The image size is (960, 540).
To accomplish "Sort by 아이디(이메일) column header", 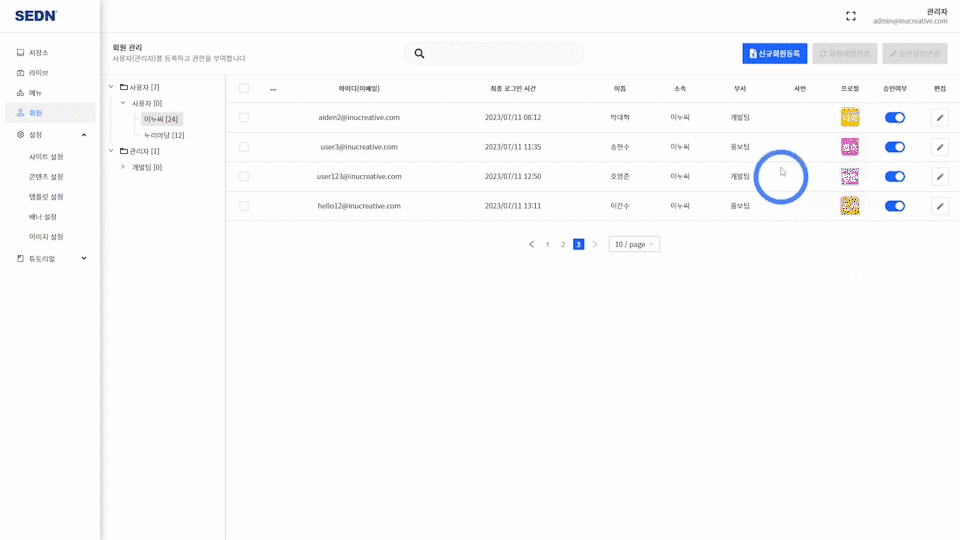I will click(x=359, y=89).
